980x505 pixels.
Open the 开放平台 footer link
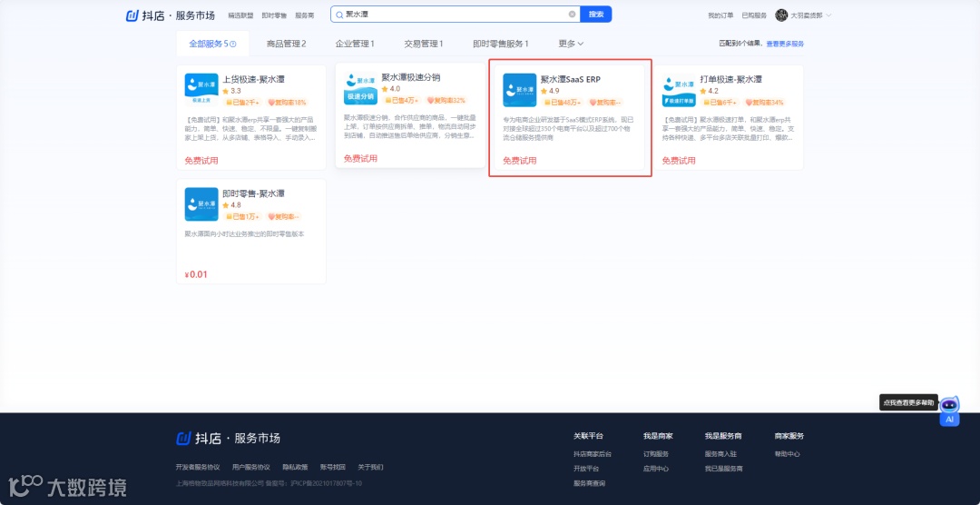(586, 468)
